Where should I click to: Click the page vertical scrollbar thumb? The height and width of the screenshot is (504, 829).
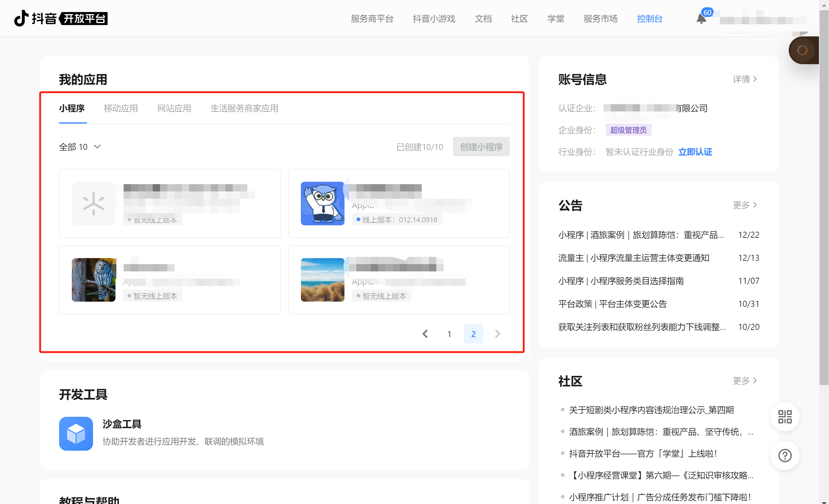[824, 198]
